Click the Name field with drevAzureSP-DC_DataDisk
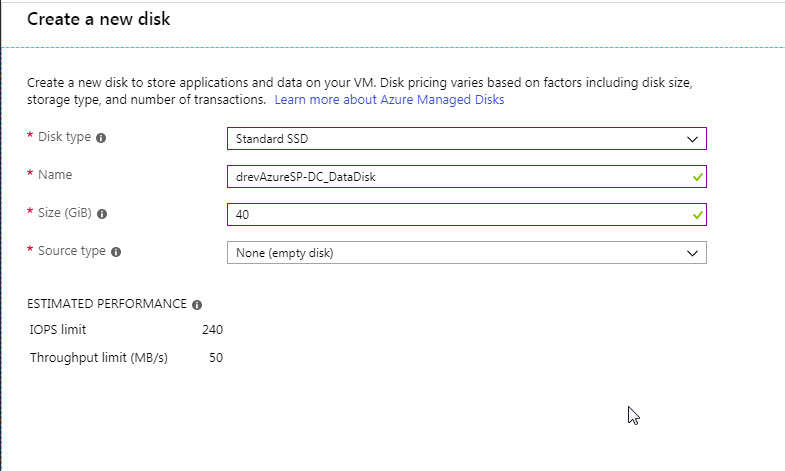 point(467,177)
